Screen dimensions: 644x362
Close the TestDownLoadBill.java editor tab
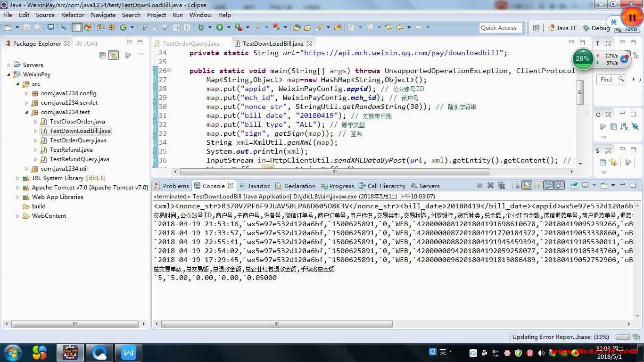309,43
